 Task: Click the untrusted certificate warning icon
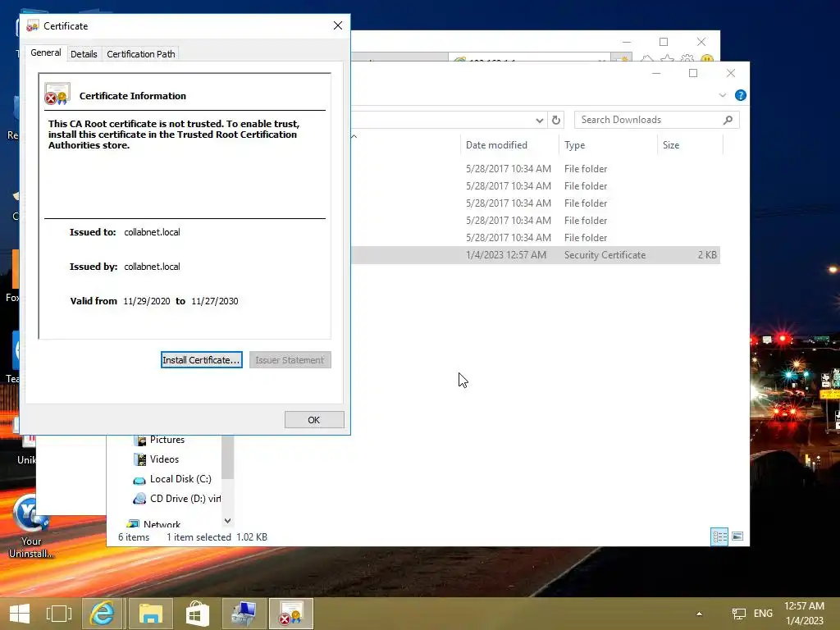click(x=57, y=94)
